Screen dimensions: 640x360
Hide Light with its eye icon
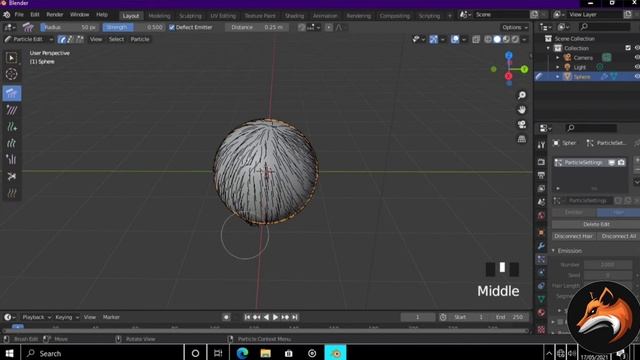tap(637, 67)
